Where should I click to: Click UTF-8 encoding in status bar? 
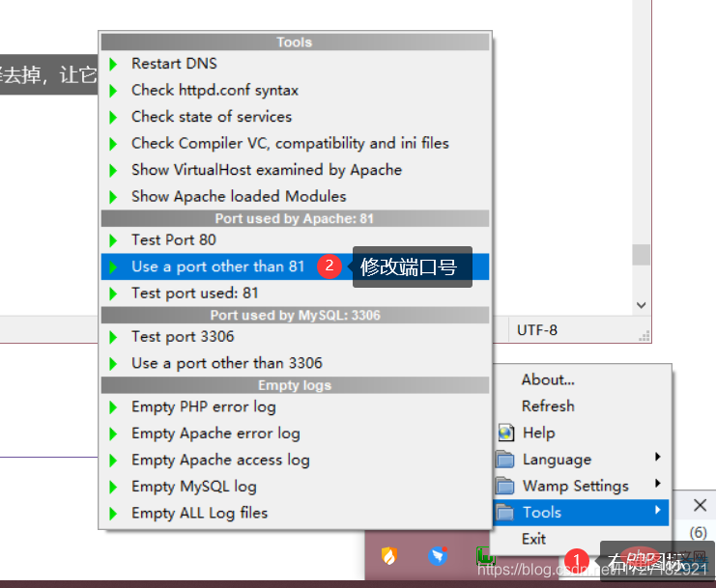[537, 330]
